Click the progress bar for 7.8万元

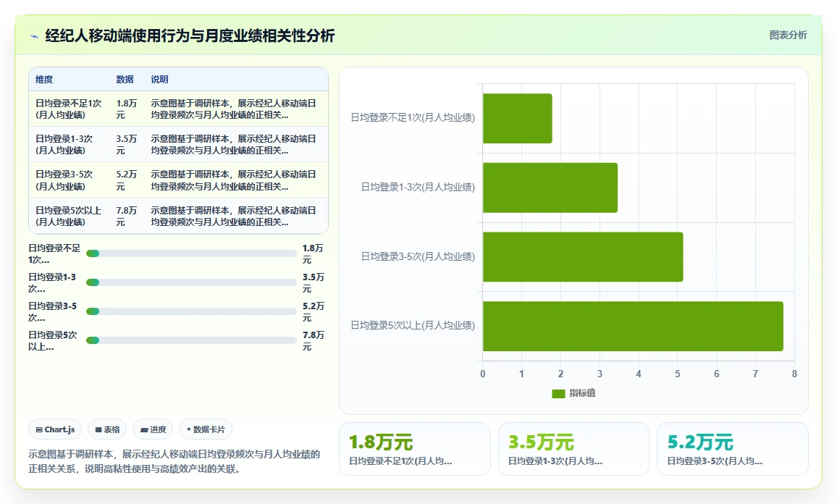click(x=191, y=340)
